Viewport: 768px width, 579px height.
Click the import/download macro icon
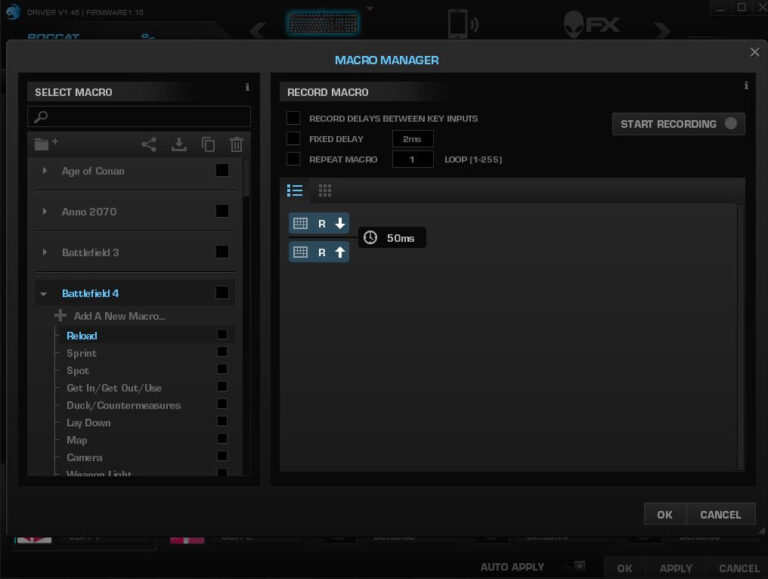click(x=179, y=145)
